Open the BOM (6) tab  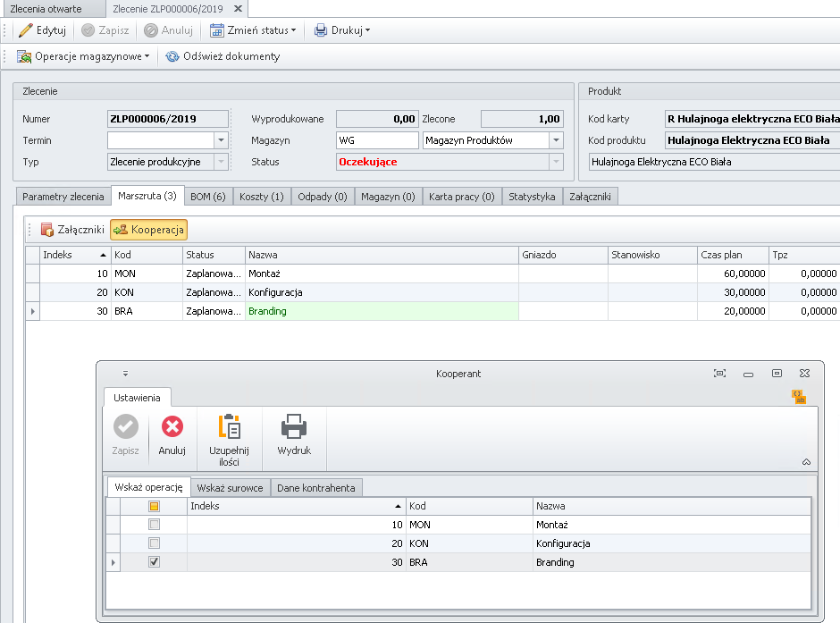(x=208, y=197)
